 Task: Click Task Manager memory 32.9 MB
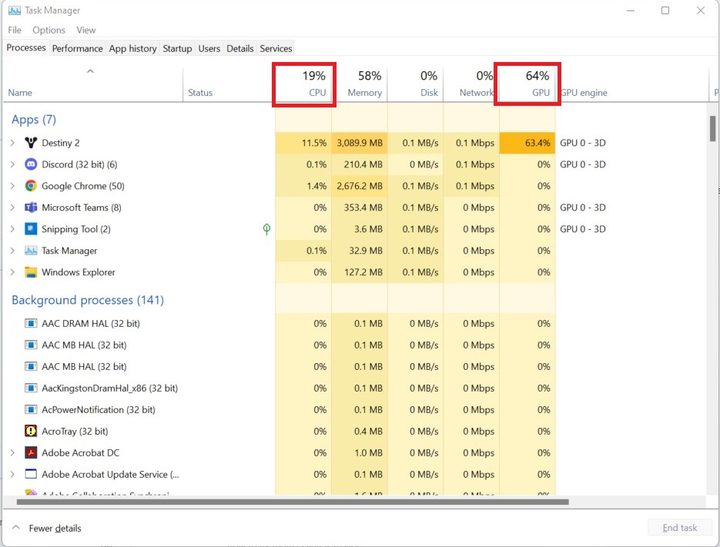pos(366,251)
